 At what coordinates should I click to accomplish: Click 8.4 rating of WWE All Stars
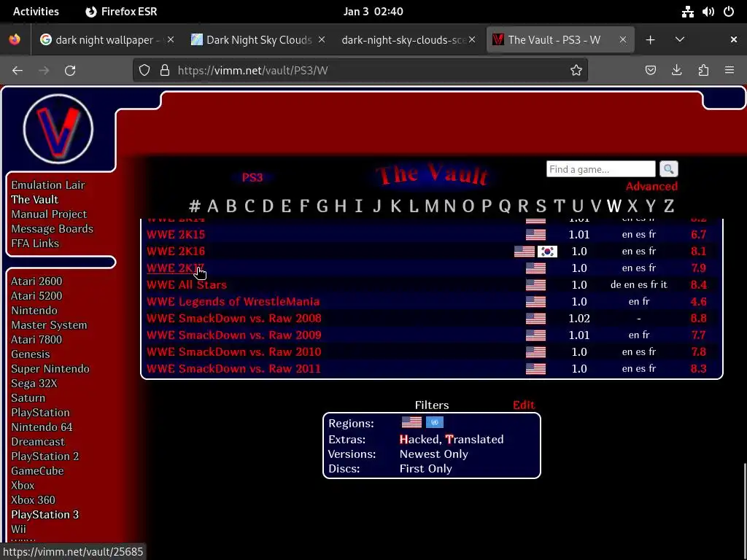click(698, 285)
